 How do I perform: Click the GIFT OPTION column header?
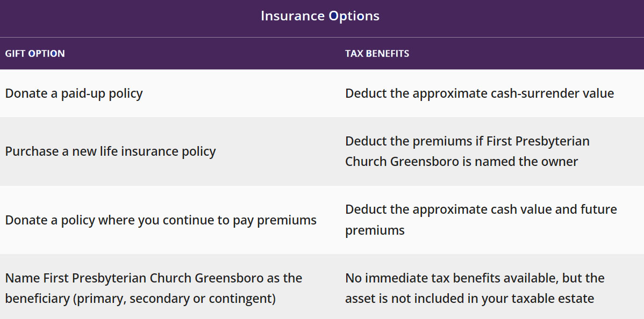tap(35, 54)
